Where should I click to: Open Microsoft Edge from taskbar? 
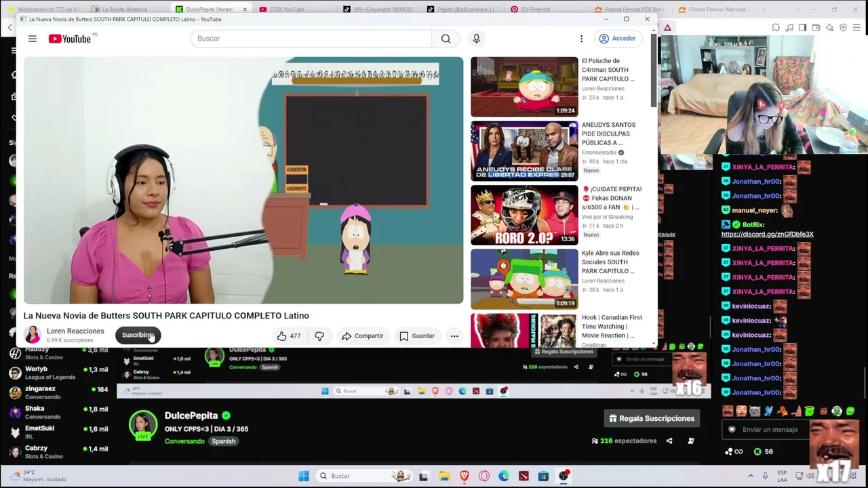504,476
